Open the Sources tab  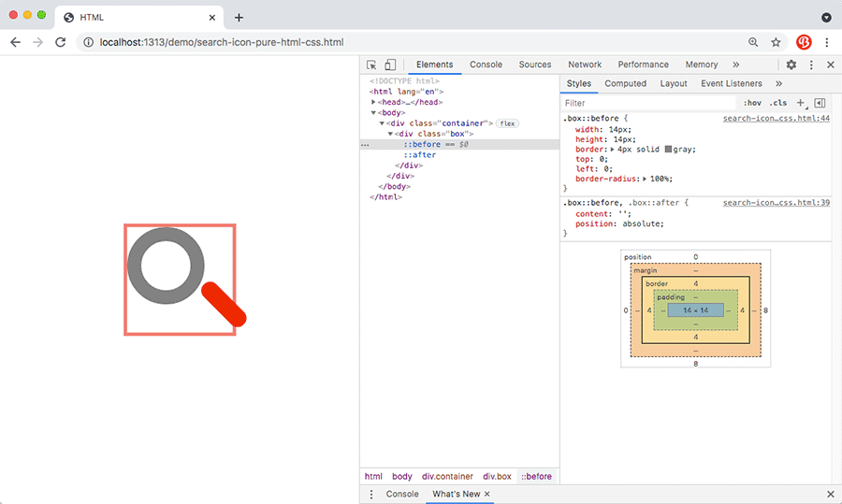click(x=535, y=65)
